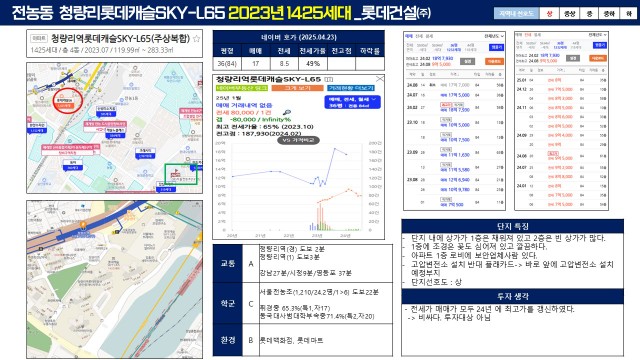Select 중하 in the 지역내 선호도 rating
The height and width of the screenshot is (360, 640).
tap(609, 13)
